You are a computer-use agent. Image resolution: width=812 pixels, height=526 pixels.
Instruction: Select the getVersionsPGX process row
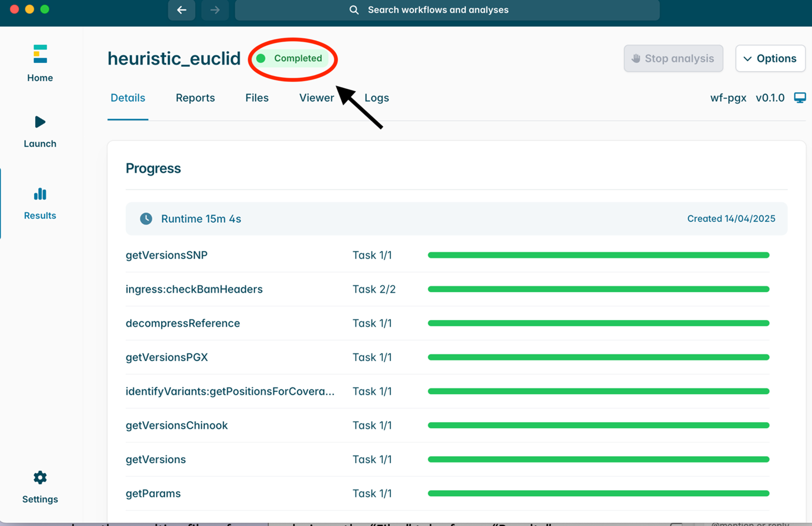coord(448,357)
